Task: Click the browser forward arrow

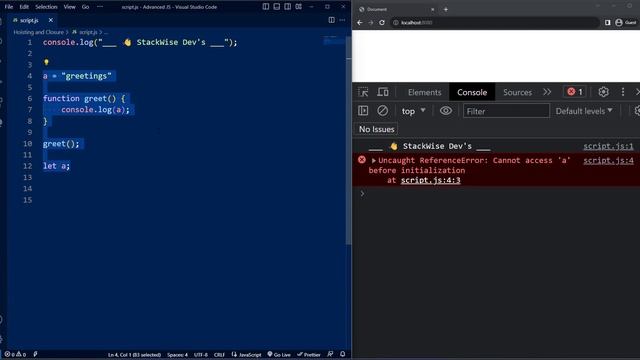Action: 371,22
